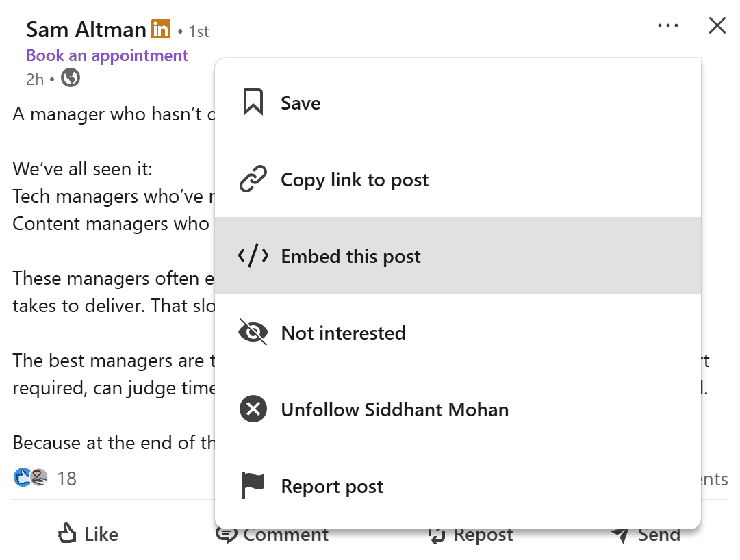The width and height of the screenshot is (740, 560).
Task: Like the post
Action: pos(88,534)
